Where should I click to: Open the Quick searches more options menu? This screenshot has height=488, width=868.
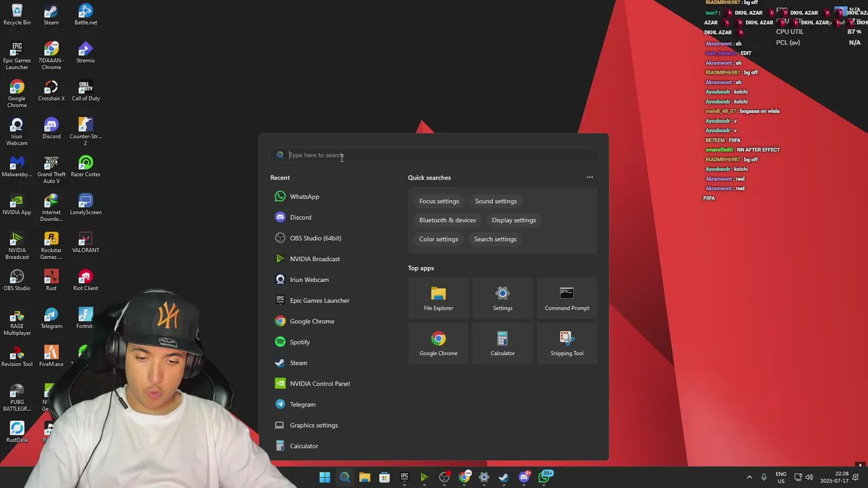pyautogui.click(x=590, y=178)
